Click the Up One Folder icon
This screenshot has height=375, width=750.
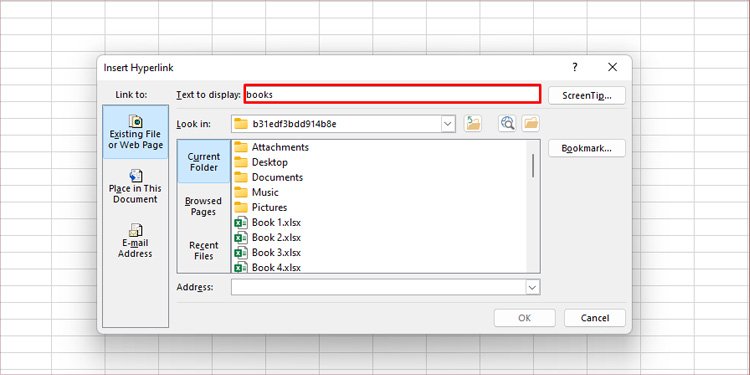[x=473, y=124]
